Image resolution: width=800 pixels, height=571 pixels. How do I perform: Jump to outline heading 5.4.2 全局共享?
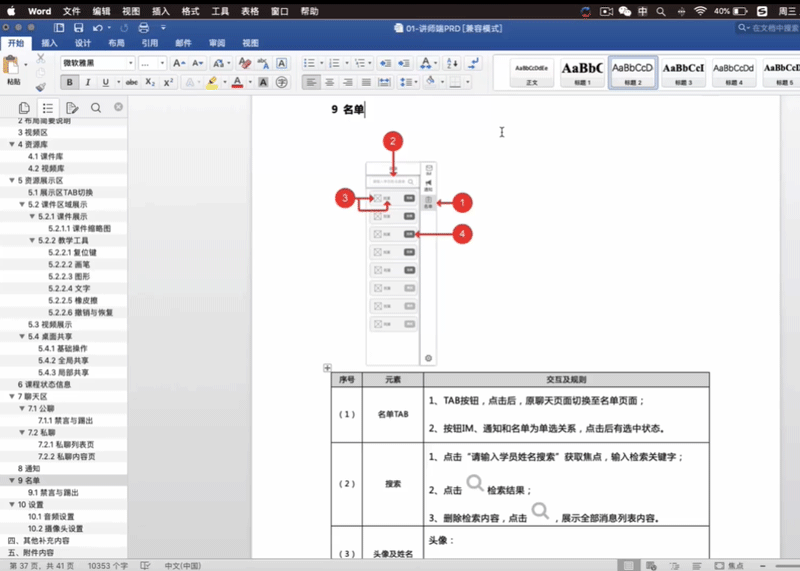[x=63, y=361]
